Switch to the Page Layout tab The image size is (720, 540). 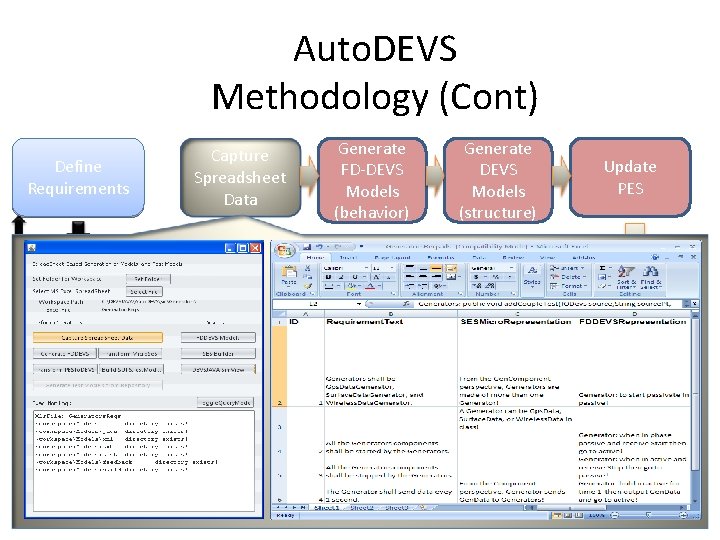(392, 258)
